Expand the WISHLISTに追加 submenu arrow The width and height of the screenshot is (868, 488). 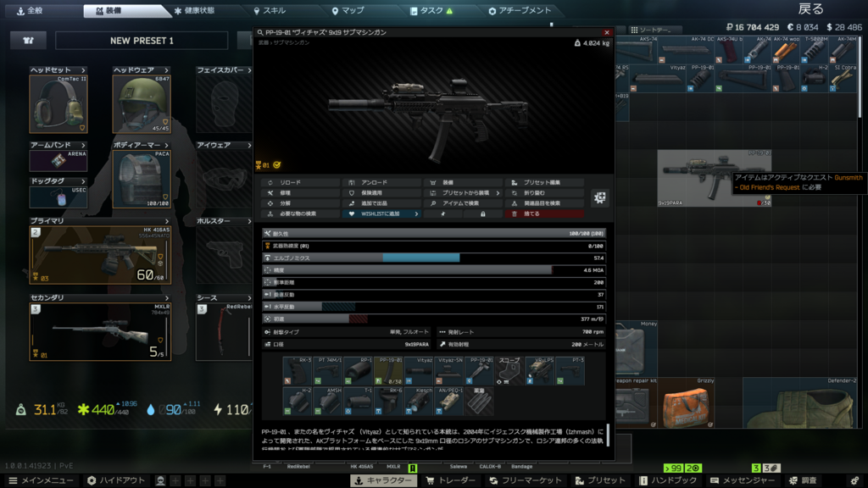(x=416, y=214)
